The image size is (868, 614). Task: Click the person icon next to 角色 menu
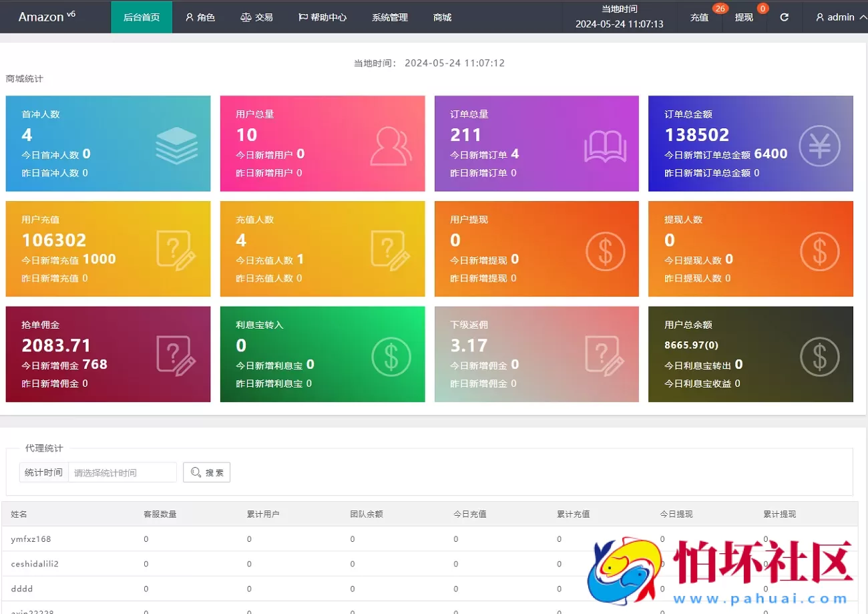click(x=189, y=17)
